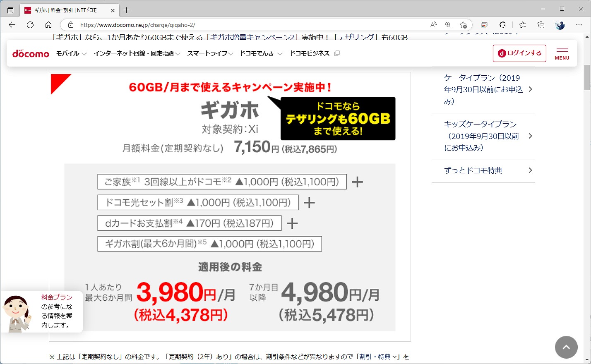
Task: Click the browser Back arrow
Action: point(11,25)
